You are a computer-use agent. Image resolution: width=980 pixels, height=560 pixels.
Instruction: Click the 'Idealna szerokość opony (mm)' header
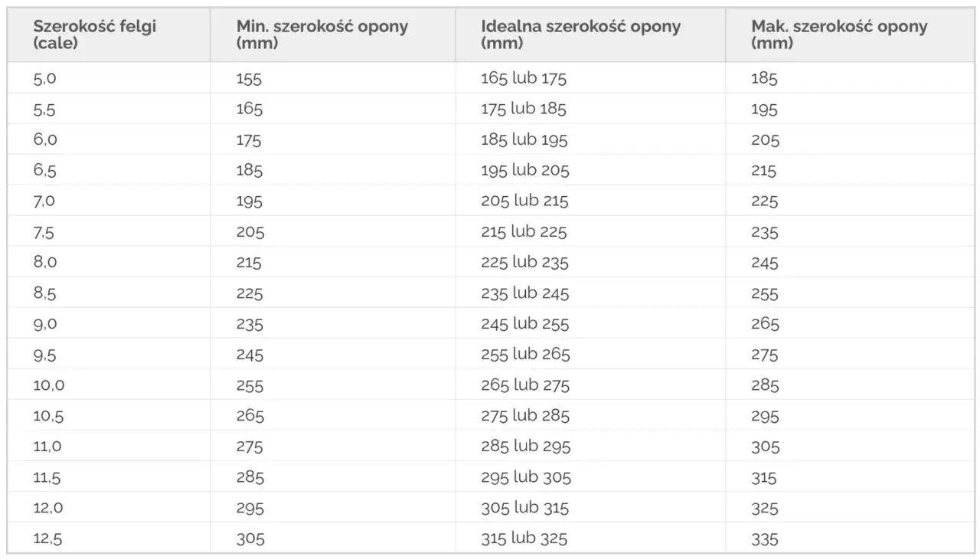pyautogui.click(x=580, y=34)
